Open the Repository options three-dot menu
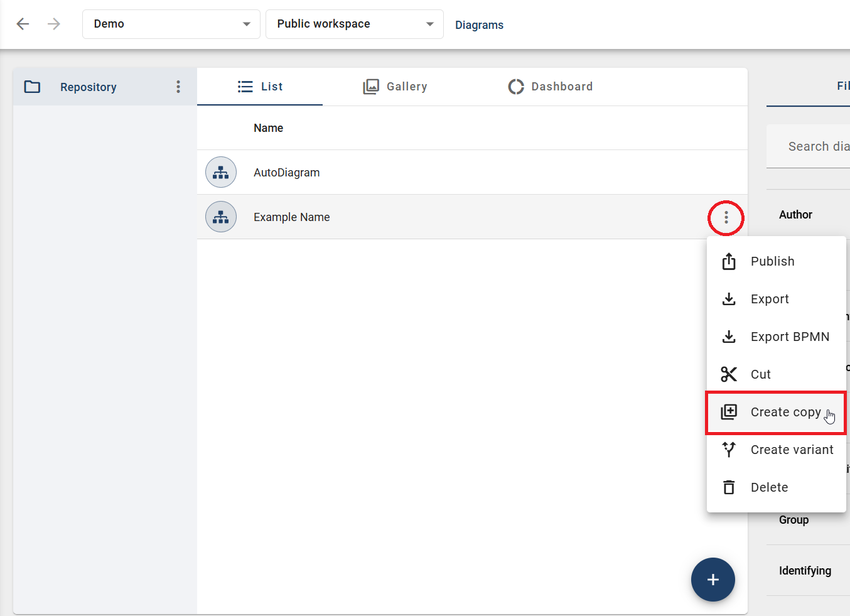The width and height of the screenshot is (850, 616). [x=178, y=87]
